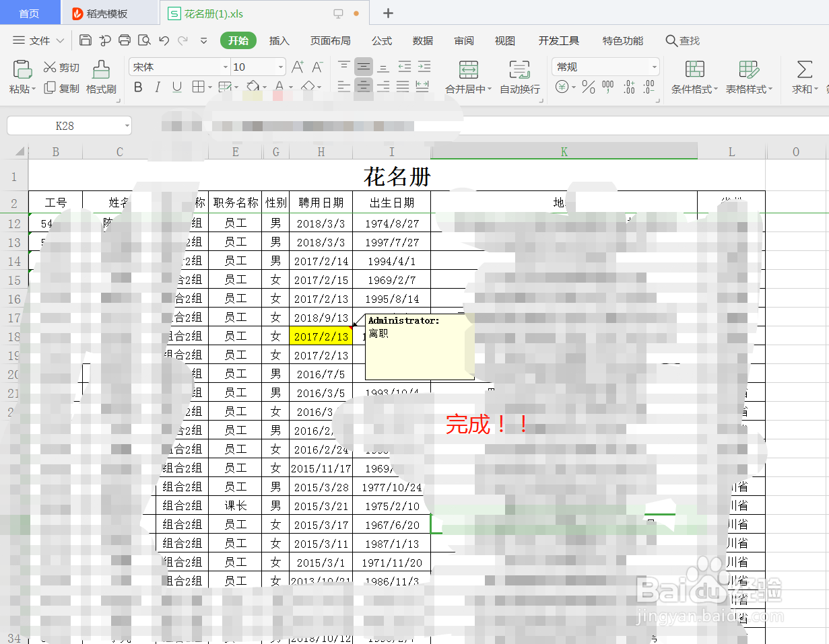Redo the last undone action

[x=183, y=40]
